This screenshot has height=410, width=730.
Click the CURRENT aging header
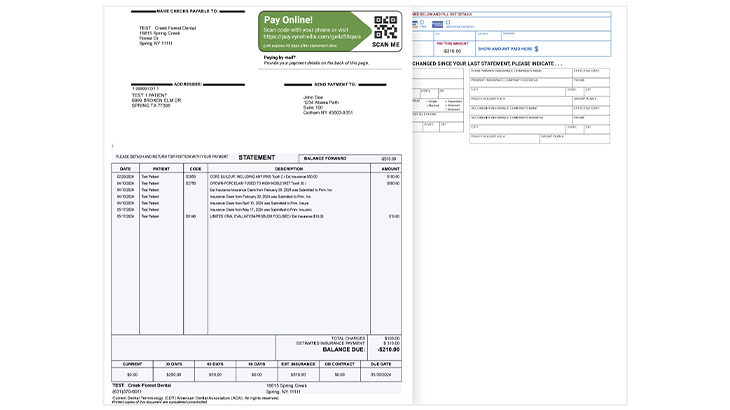pyautogui.click(x=132, y=364)
